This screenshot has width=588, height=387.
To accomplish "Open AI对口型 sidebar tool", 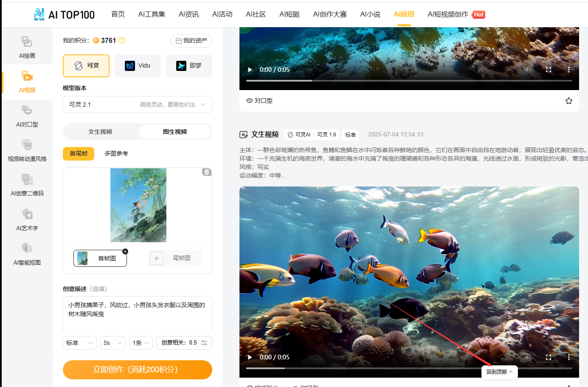I will pos(27,116).
